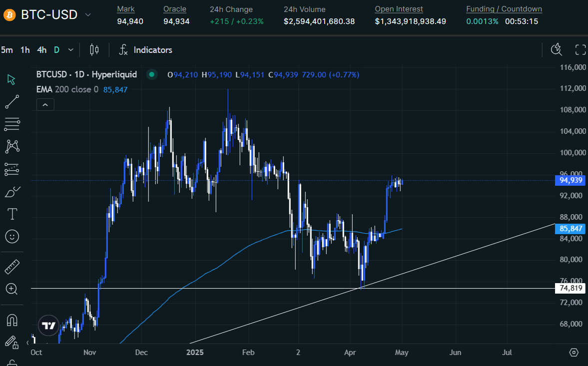Click the countdown 00:53:15 value

(x=522, y=21)
